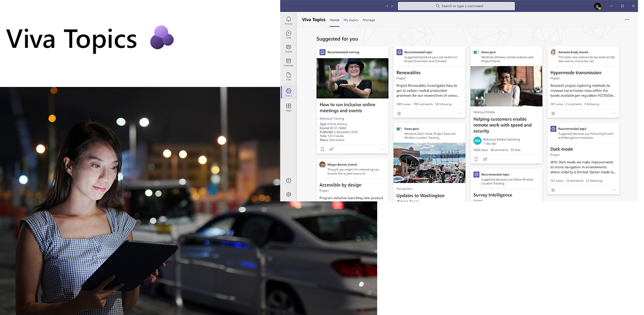Open Teams section in the sidebar

(x=288, y=48)
